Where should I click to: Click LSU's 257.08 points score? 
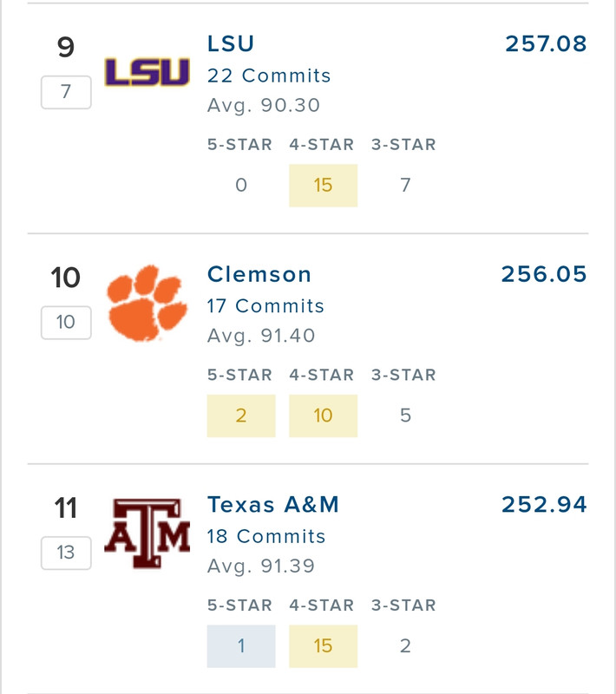pos(546,43)
